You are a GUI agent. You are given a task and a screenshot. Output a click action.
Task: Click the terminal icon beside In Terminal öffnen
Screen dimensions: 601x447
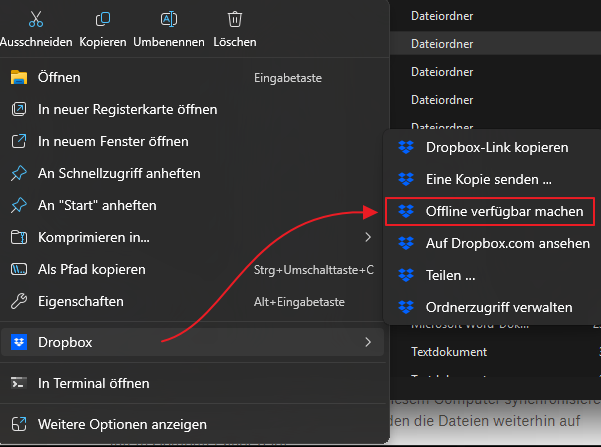coord(18,383)
